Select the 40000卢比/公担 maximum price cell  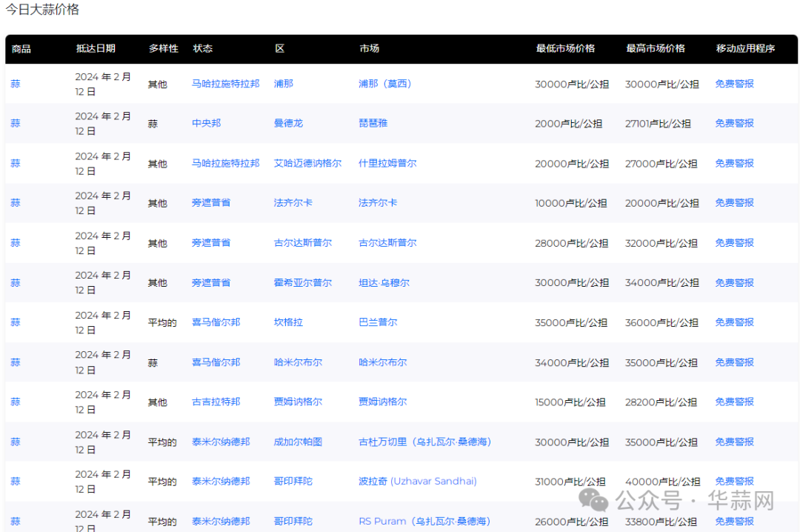pyautogui.click(x=662, y=482)
